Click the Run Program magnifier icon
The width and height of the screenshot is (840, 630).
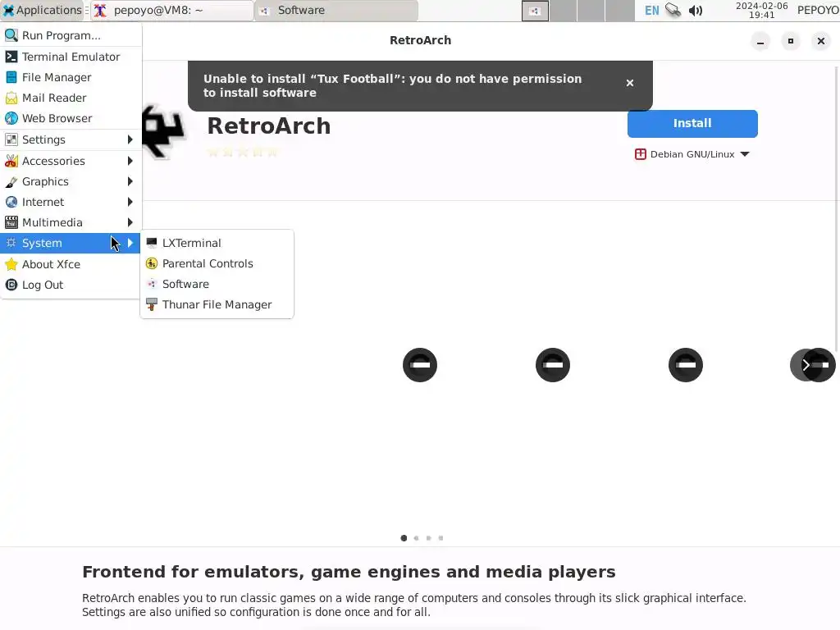tap(11, 35)
